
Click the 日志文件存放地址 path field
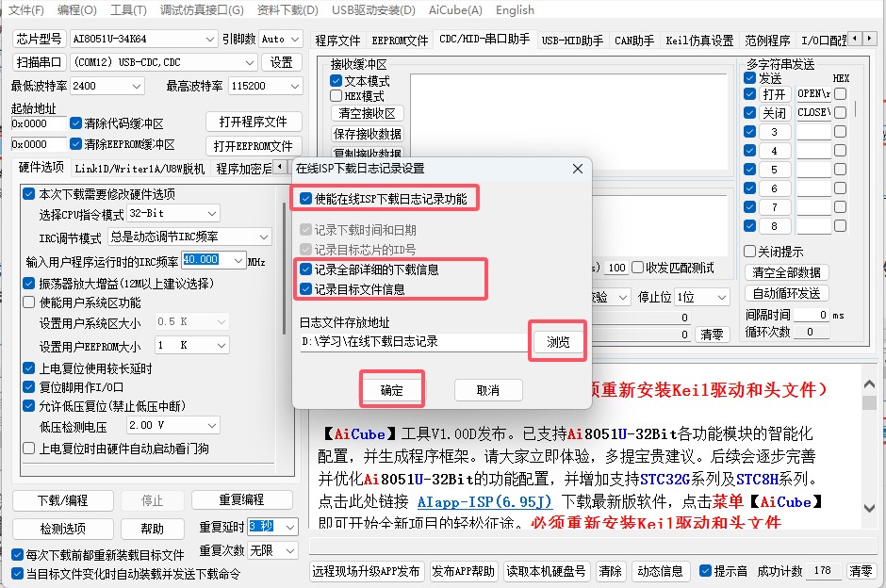414,342
